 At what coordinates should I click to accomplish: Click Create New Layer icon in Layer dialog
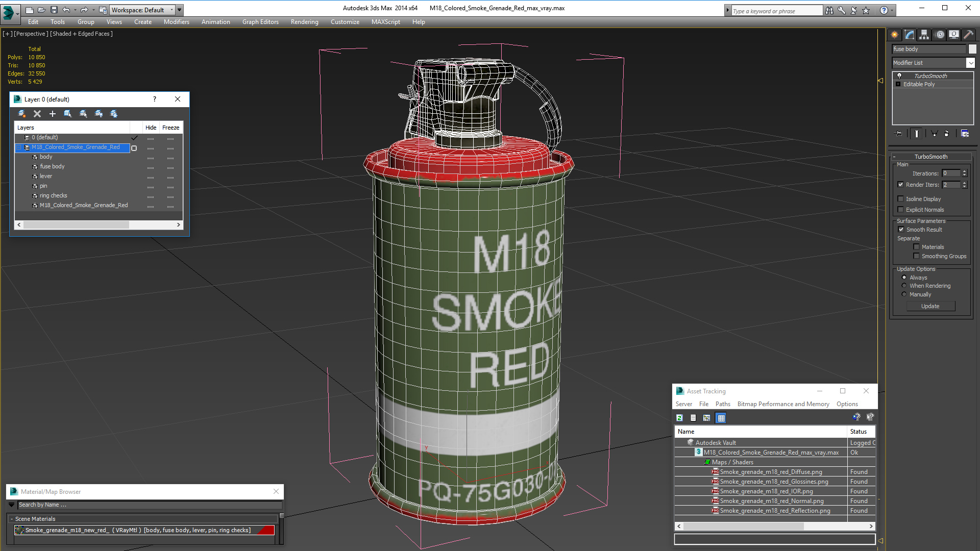pos(22,114)
